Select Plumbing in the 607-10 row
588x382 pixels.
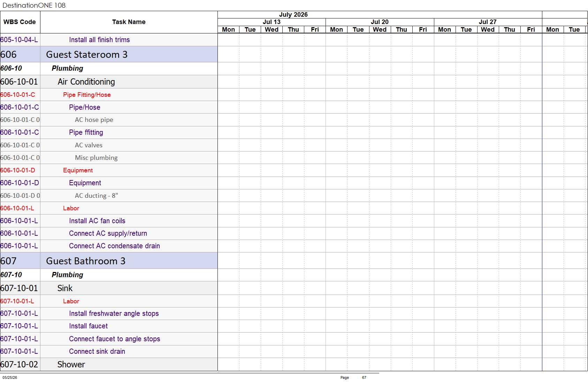[67, 275]
